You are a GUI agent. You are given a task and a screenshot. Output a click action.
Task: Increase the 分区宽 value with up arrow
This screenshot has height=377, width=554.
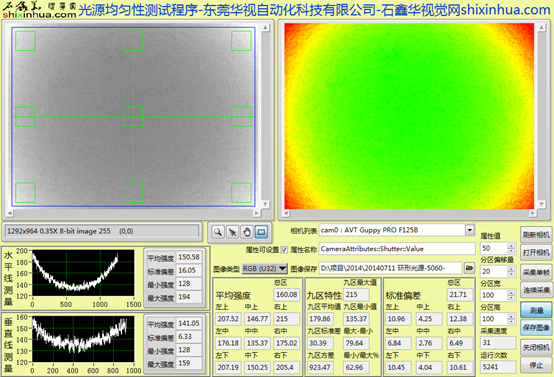(x=511, y=293)
